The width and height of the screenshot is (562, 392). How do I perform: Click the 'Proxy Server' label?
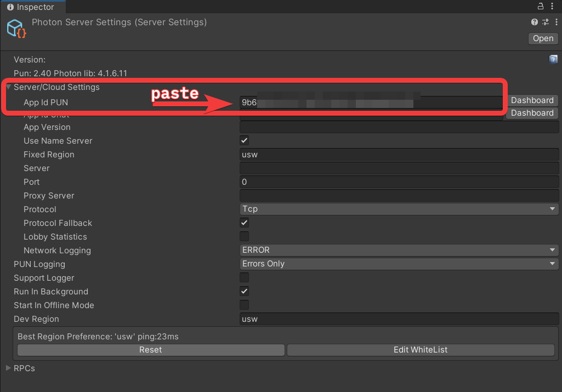(49, 196)
